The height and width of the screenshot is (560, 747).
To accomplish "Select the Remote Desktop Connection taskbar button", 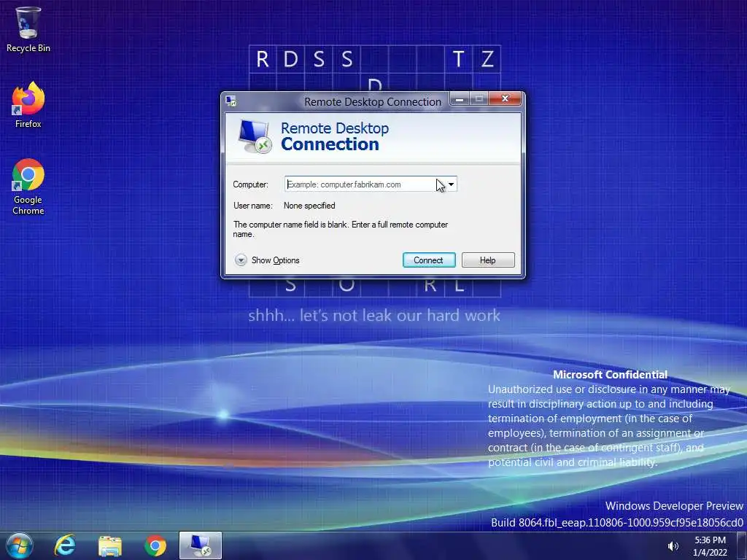I will [201, 545].
